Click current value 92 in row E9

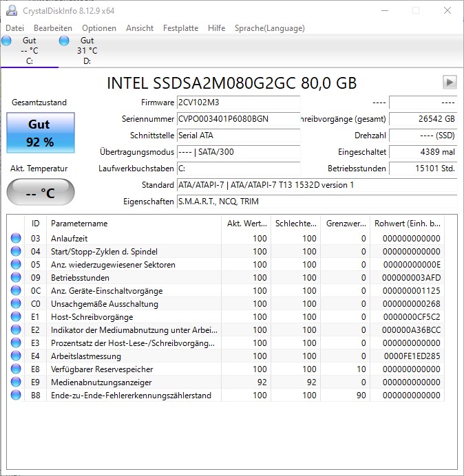point(262,382)
